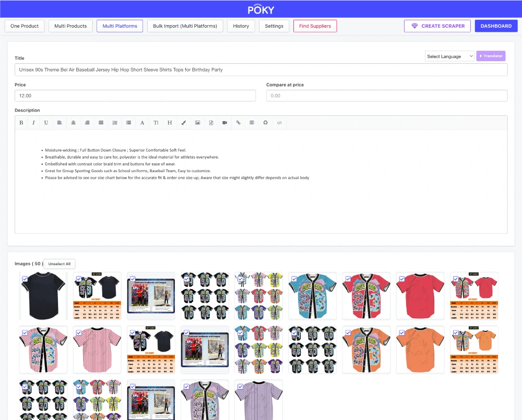Click the Create Scraper button
Viewport: 522px width, 420px height.
[437, 26]
